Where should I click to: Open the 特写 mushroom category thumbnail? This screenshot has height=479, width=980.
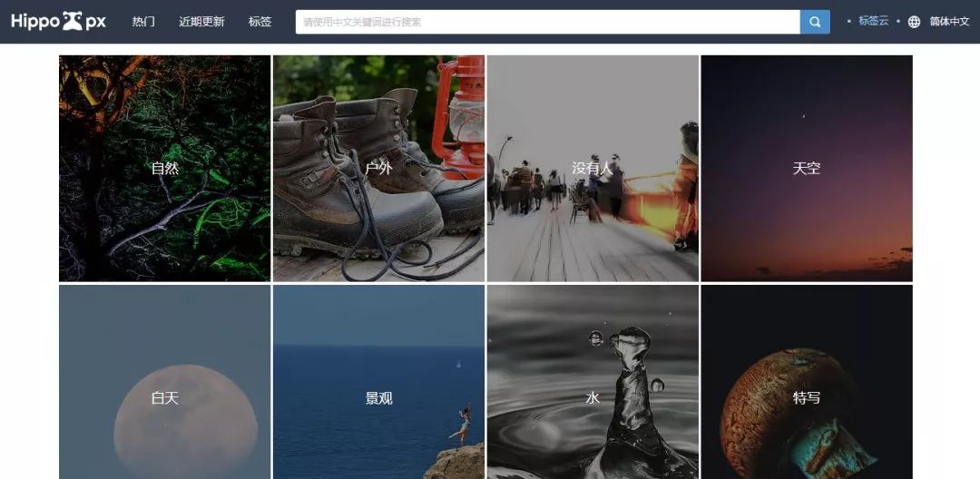point(807,382)
